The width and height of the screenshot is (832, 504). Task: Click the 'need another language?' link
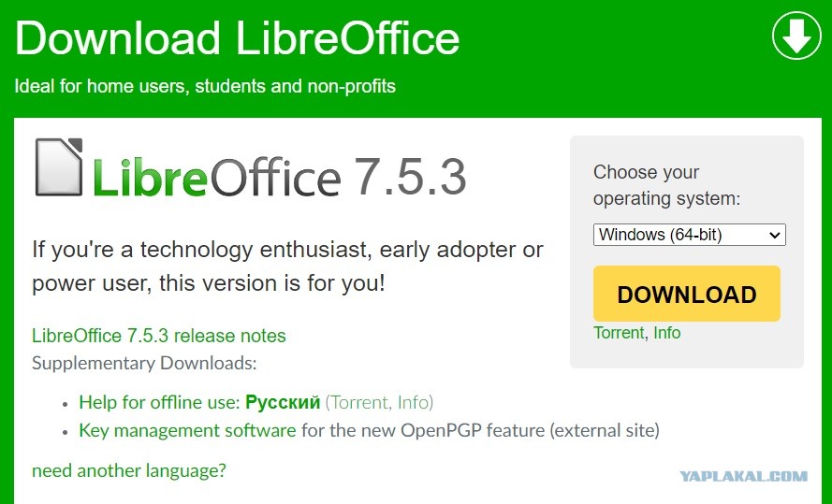coord(129,470)
